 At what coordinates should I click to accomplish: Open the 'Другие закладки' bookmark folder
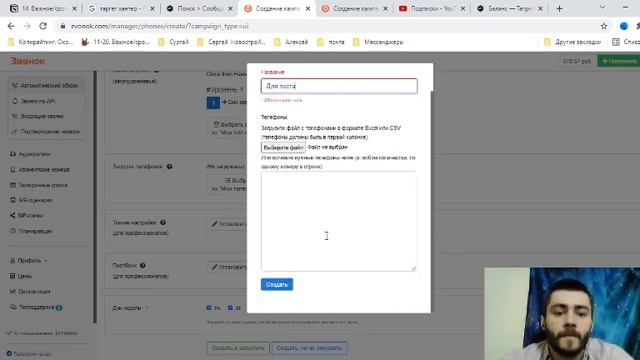(x=573, y=42)
